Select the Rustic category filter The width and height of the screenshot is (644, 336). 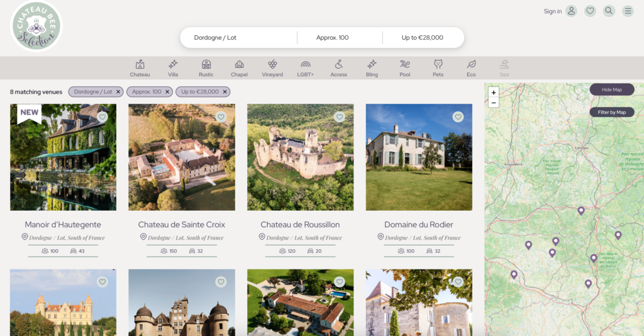pyautogui.click(x=206, y=69)
